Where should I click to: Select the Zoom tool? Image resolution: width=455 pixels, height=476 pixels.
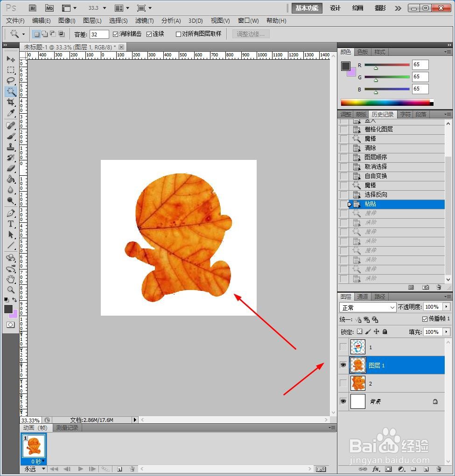tap(11, 290)
